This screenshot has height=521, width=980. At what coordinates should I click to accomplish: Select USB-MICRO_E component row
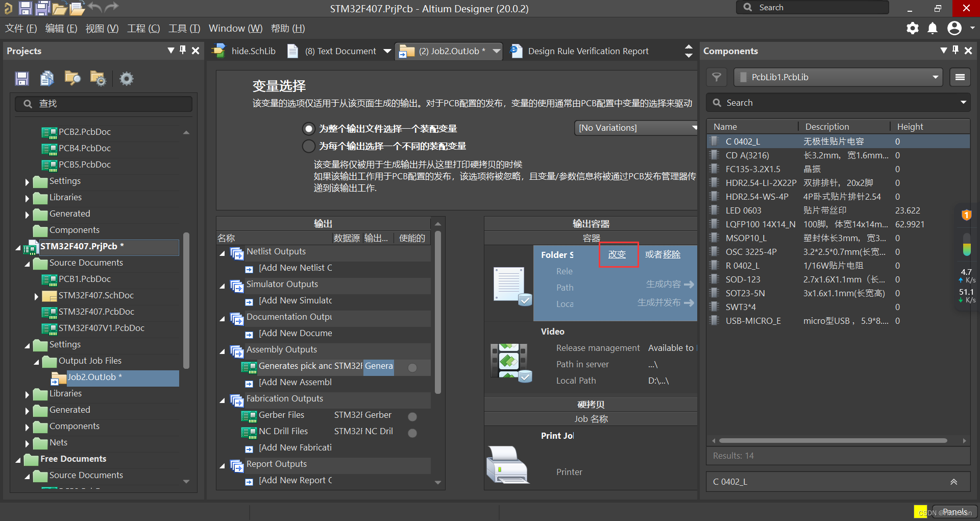click(838, 321)
